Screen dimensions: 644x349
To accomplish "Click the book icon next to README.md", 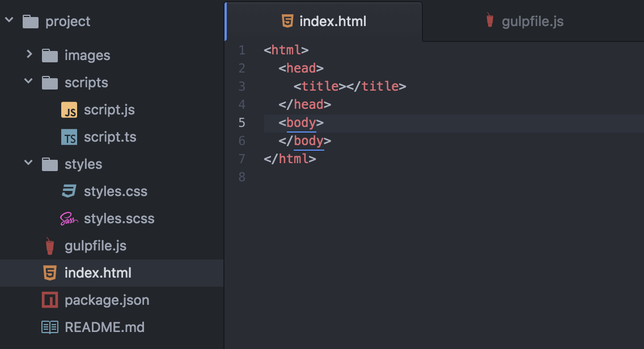I will [49, 327].
